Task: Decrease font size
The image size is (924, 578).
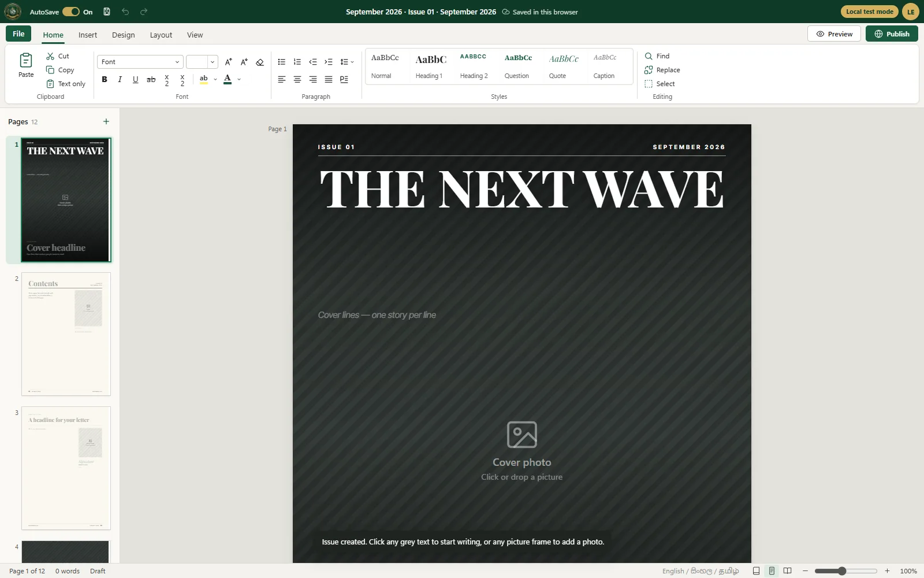Action: click(244, 62)
